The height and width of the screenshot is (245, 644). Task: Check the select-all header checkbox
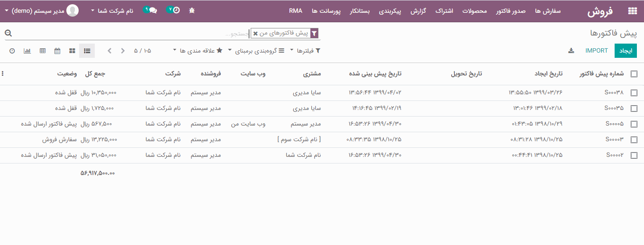[x=634, y=74]
